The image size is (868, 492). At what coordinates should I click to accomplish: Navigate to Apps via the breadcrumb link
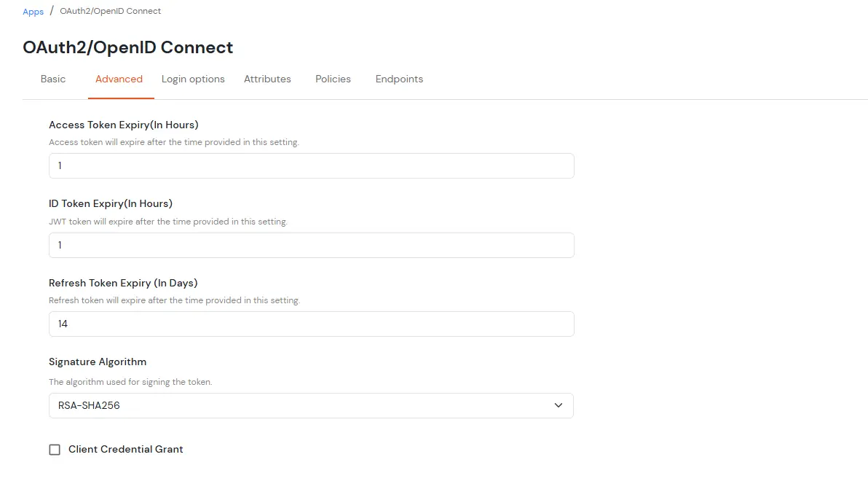[33, 11]
